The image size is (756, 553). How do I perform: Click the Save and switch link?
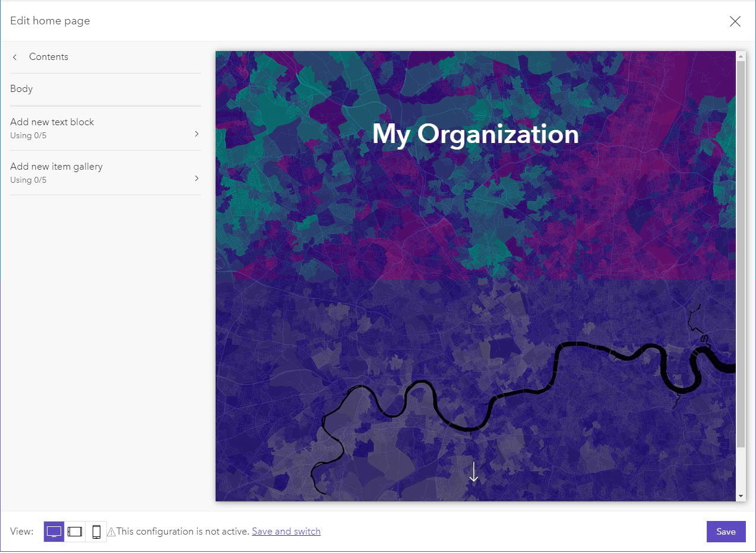pos(286,532)
